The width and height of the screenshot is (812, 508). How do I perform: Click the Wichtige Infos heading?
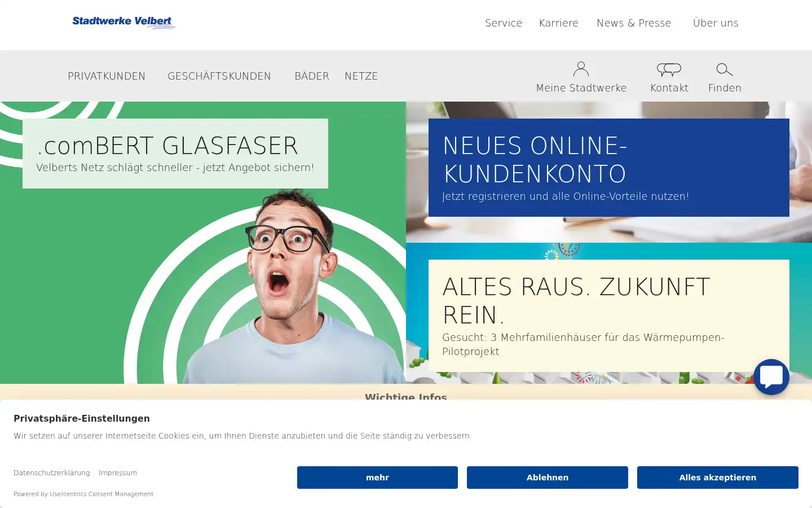click(x=406, y=396)
